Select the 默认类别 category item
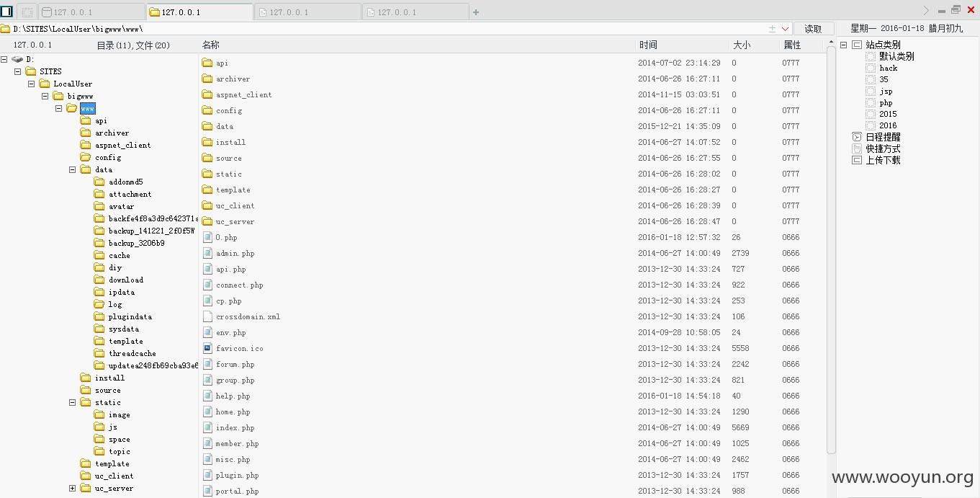 (x=896, y=56)
